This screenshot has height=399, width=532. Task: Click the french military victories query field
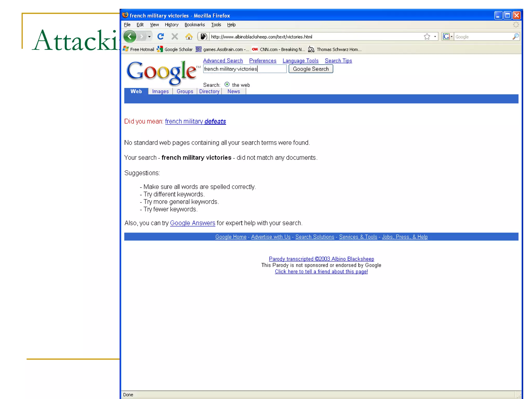245,69
